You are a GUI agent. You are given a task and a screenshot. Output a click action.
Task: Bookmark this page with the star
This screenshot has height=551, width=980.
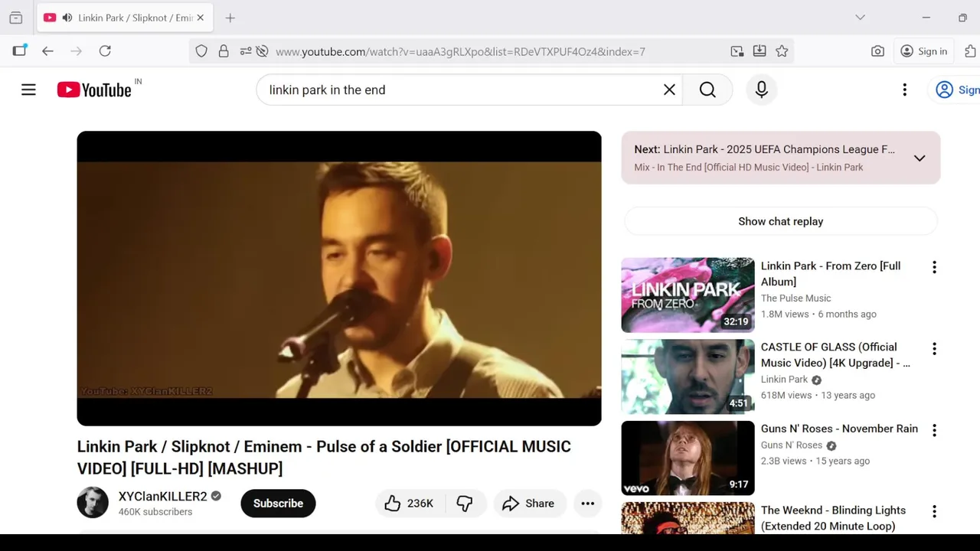(x=782, y=51)
